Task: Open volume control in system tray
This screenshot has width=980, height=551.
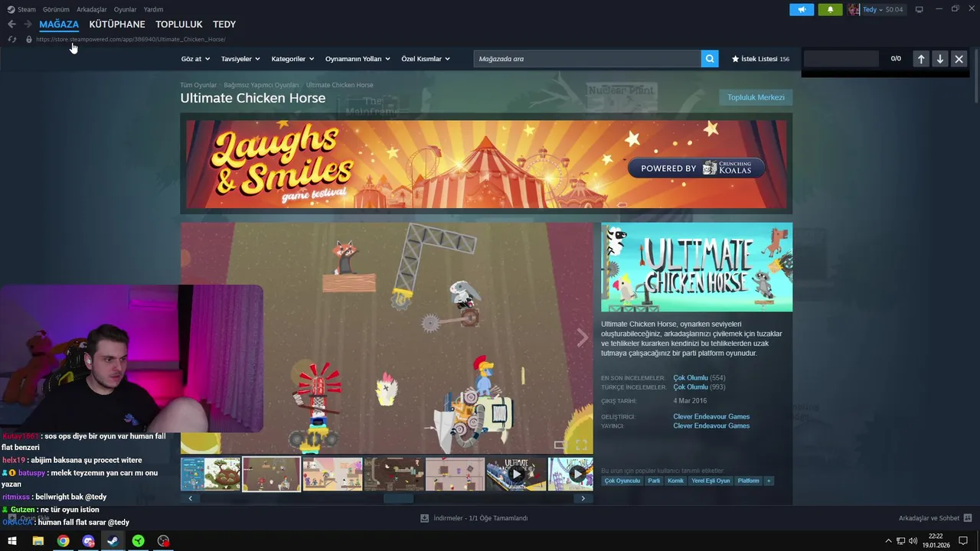Action: [x=913, y=541]
